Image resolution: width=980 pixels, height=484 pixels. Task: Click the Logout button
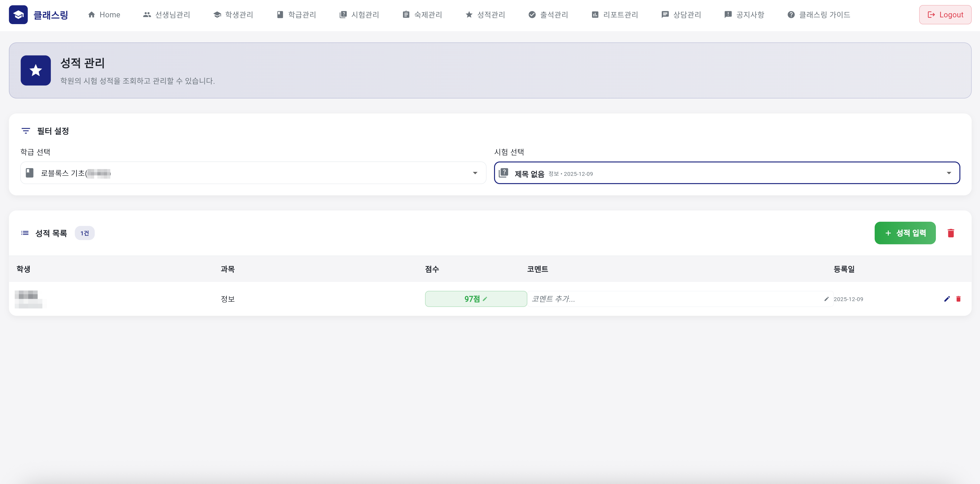(x=945, y=14)
